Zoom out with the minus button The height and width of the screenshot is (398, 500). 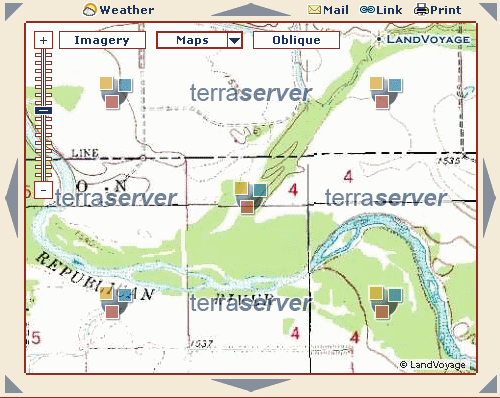tap(43, 190)
